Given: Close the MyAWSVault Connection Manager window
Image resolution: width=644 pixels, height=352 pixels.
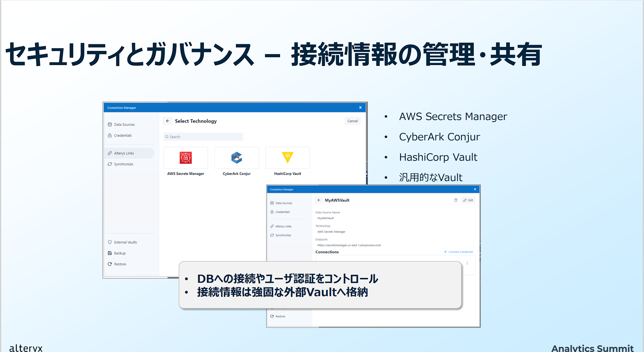Looking at the screenshot, I should tap(475, 189).
